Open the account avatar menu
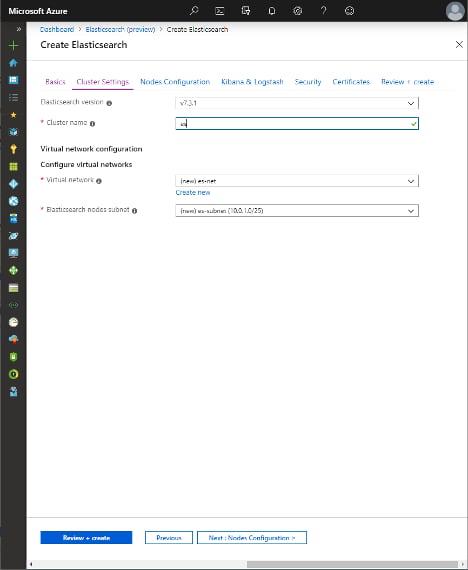The image size is (468, 570). pos(455,11)
